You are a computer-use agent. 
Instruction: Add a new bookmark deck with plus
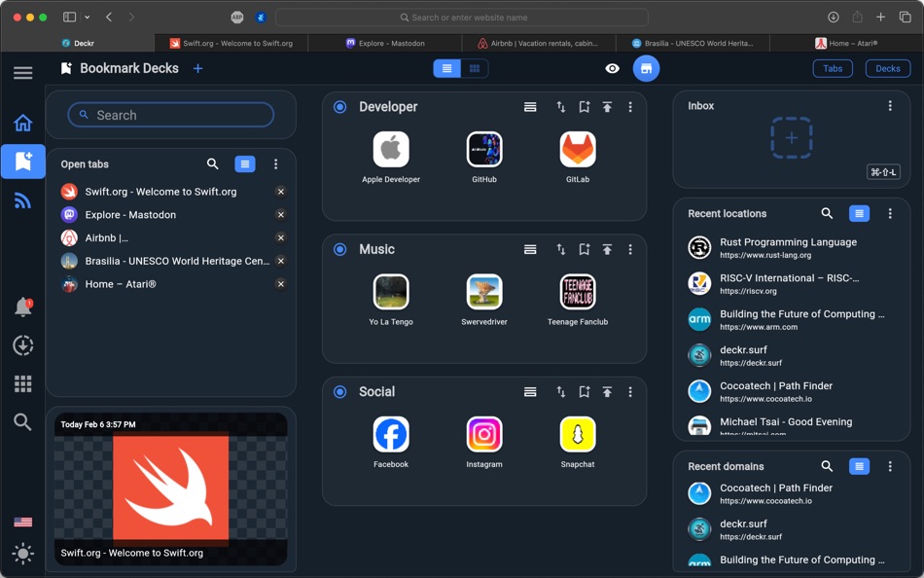198,68
